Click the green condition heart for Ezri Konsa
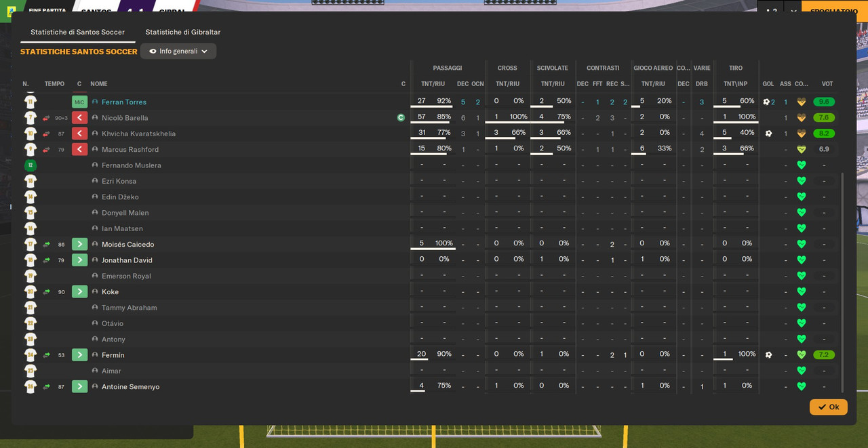868x448 pixels. click(x=802, y=181)
